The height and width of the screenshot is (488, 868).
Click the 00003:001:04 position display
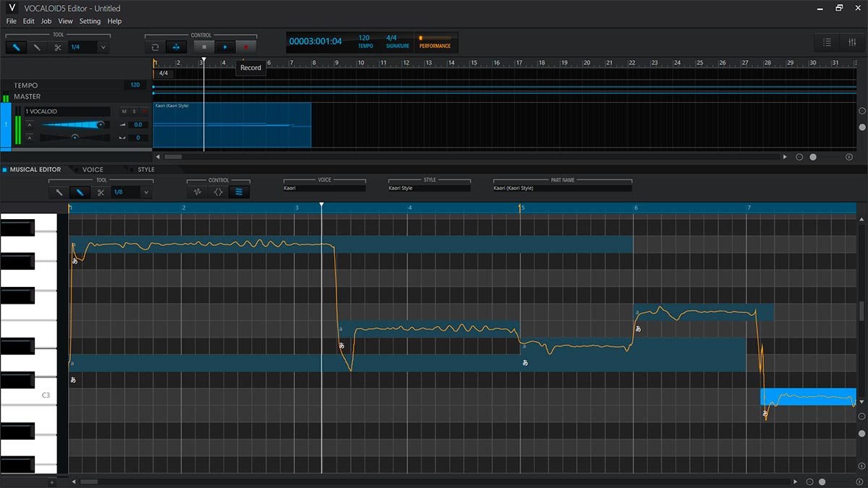click(x=315, y=41)
